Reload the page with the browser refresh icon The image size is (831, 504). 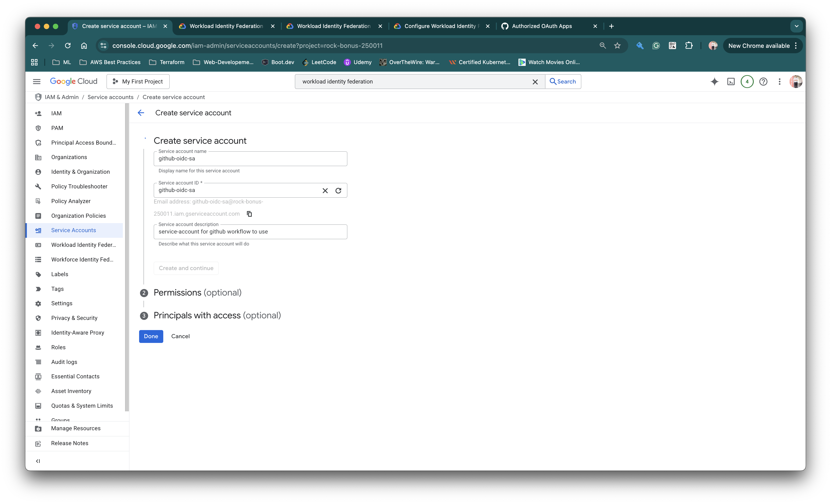[68, 46]
